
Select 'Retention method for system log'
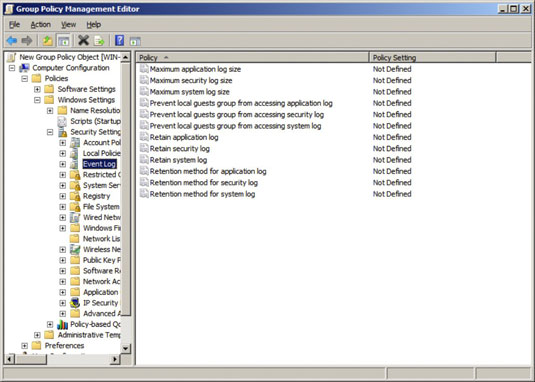click(x=202, y=194)
